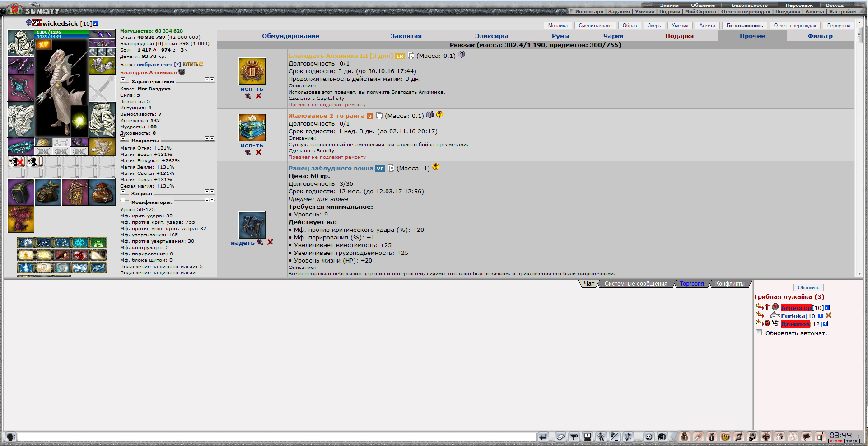Click info icon beside wickedsick name
The width and height of the screenshot is (868, 446).
pyautogui.click(x=95, y=23)
